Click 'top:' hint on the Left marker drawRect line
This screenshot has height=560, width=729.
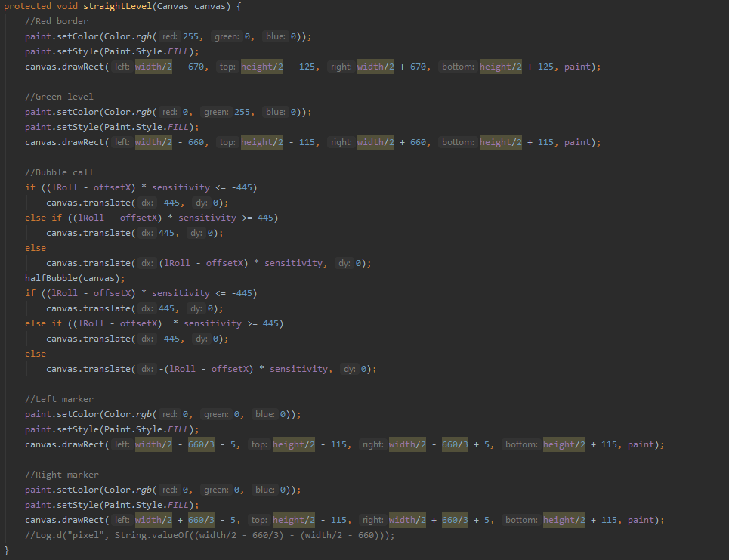259,444
